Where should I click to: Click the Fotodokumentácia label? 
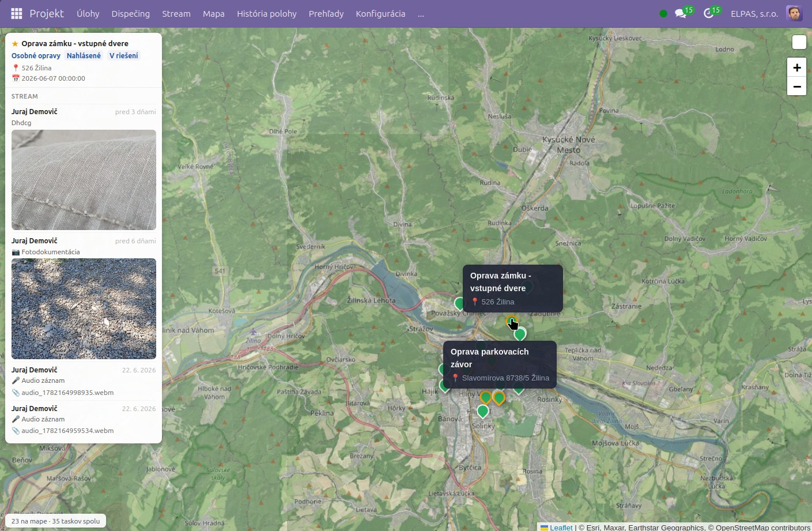[51, 252]
